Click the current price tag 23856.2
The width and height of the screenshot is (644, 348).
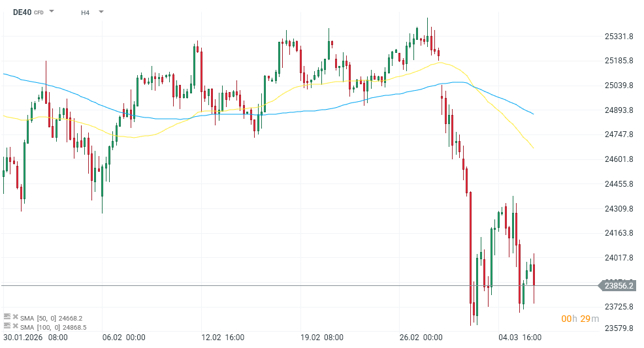619,285
